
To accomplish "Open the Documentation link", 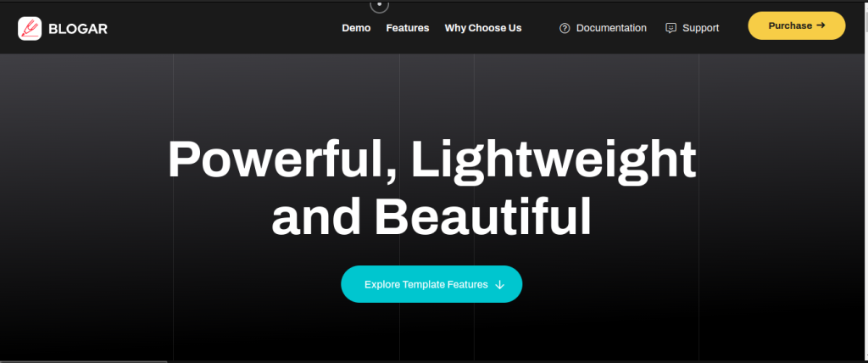I will coord(610,28).
